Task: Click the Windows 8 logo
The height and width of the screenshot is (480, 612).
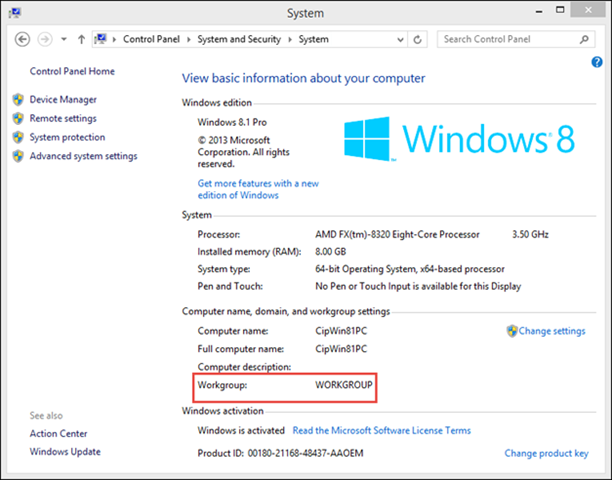Action: coord(459,139)
